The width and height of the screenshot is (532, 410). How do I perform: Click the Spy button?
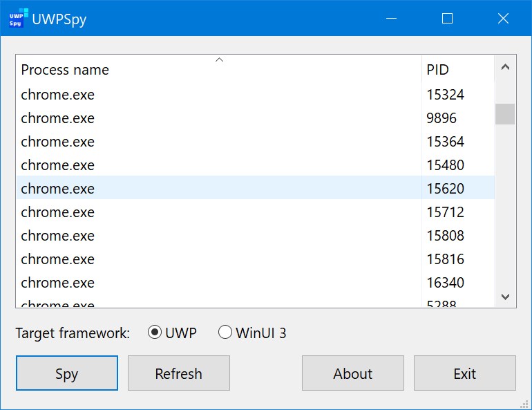(x=67, y=373)
